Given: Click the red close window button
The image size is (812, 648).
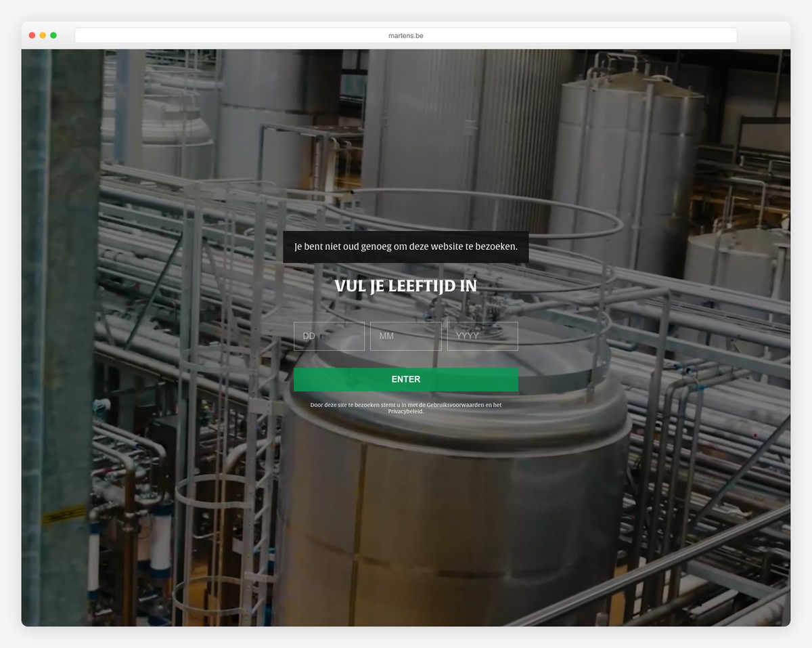Looking at the screenshot, I should (32, 35).
